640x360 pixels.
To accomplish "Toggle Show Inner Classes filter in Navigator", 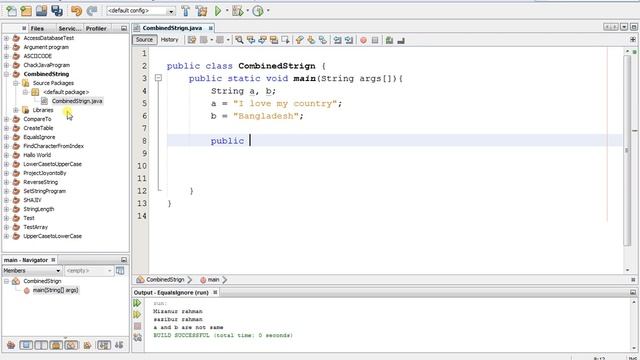I will point(71,345).
